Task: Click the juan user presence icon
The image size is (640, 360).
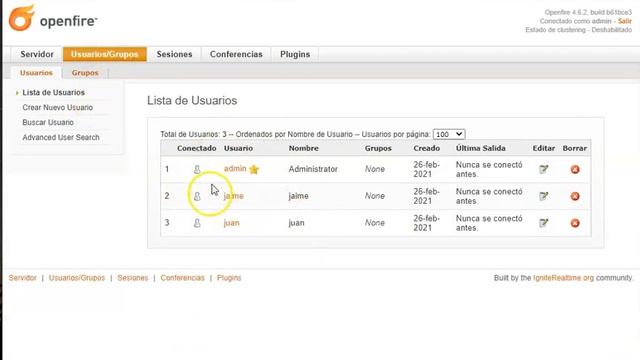Action: (197, 223)
